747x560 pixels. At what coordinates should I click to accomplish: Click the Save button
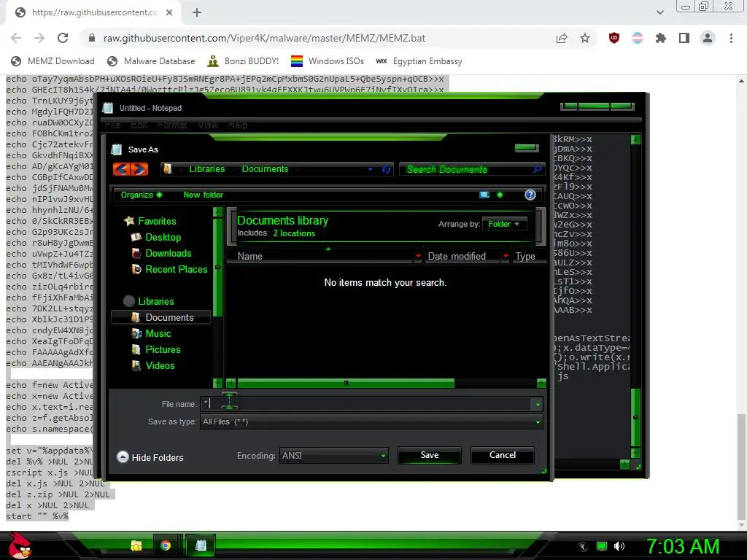(429, 455)
